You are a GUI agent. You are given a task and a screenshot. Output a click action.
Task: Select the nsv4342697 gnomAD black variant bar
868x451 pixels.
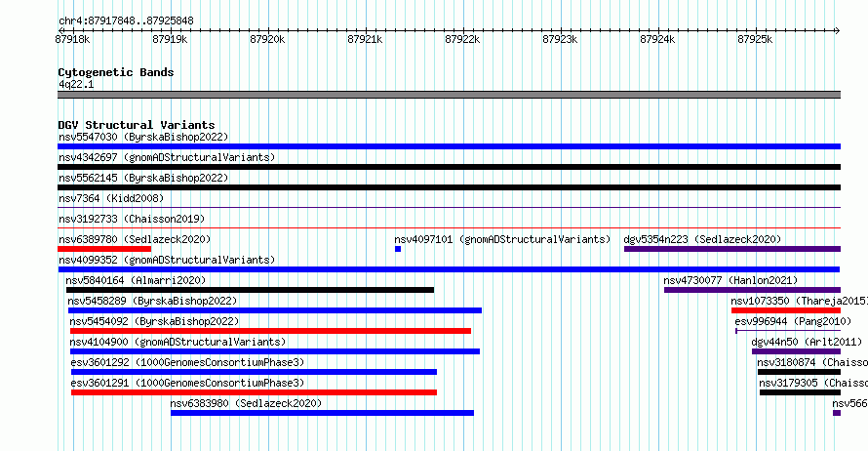point(449,167)
